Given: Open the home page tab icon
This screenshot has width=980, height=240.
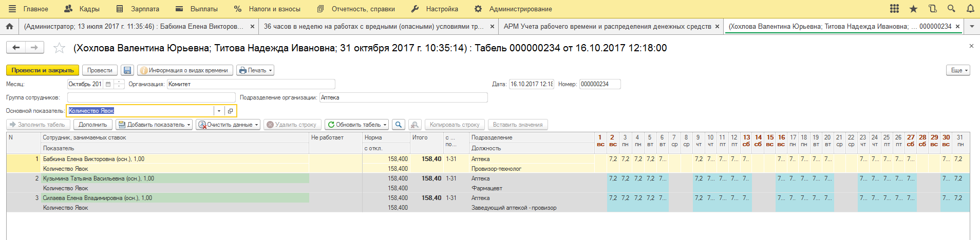Looking at the screenshot, I should coord(9,26).
